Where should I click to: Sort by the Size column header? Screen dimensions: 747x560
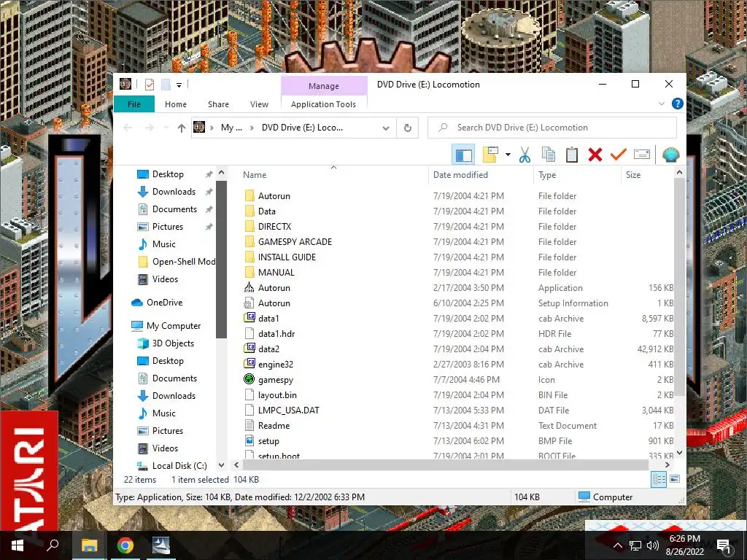pos(648,175)
